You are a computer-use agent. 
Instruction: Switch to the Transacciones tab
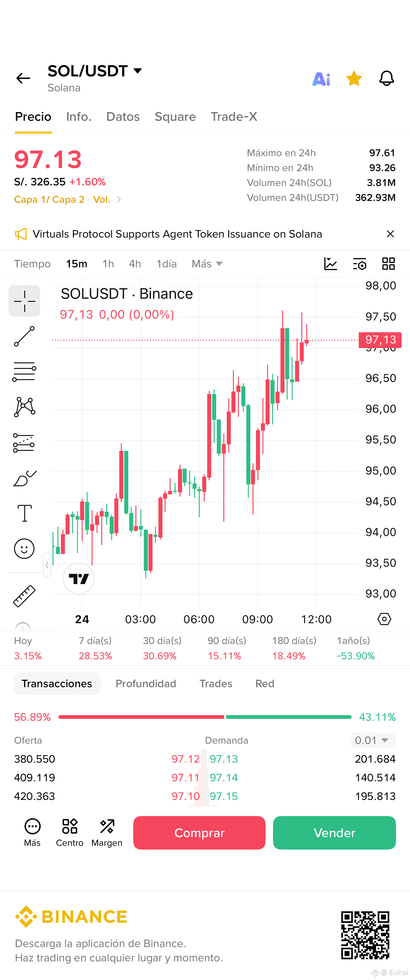(x=57, y=684)
